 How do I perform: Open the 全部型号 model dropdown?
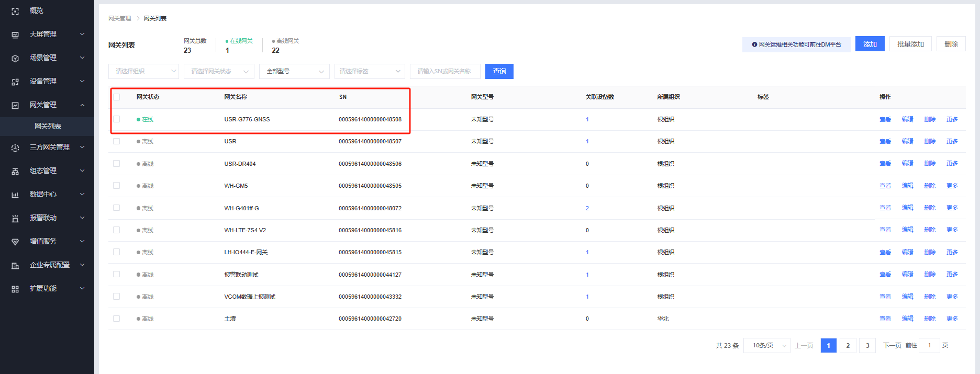(x=294, y=71)
